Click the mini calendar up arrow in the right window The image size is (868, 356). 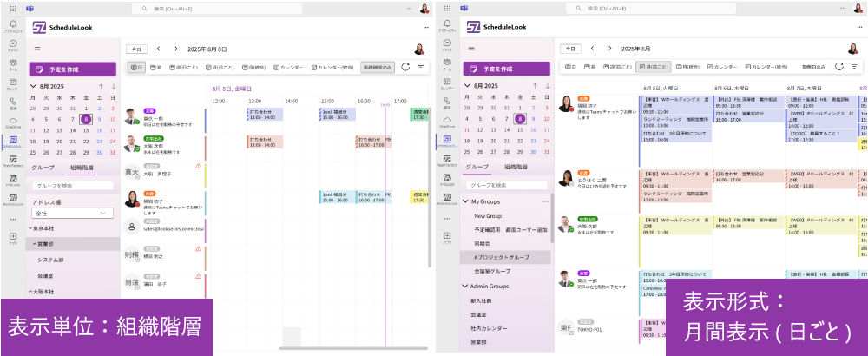click(536, 87)
